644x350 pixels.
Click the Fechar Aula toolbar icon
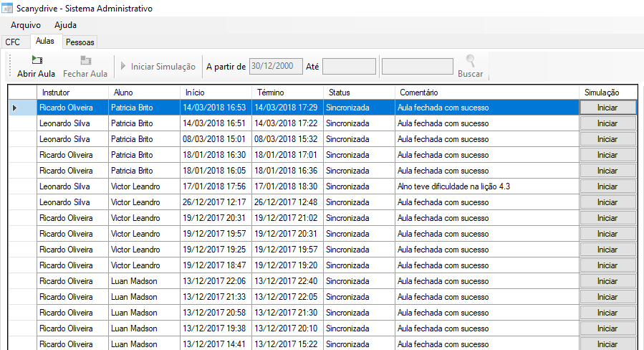pyautogui.click(x=85, y=61)
